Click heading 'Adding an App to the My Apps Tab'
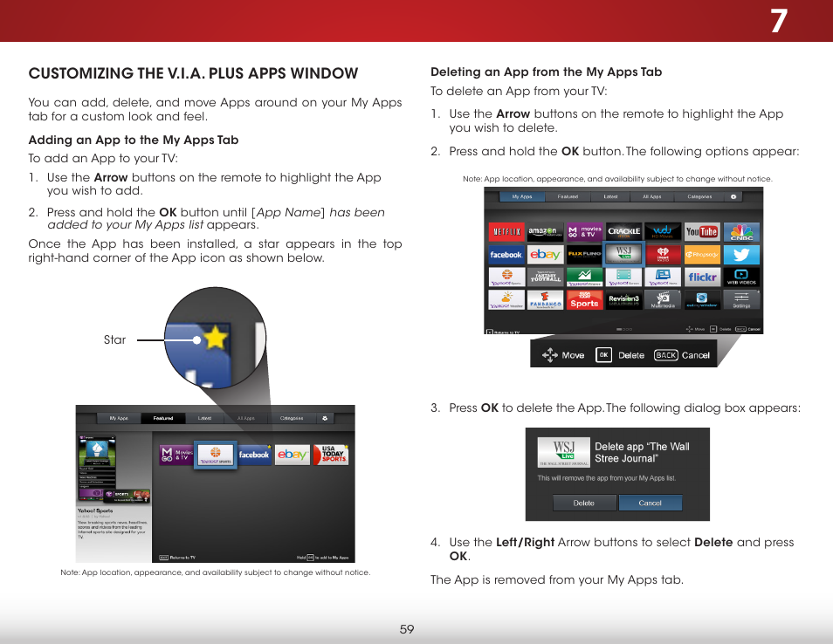 (x=134, y=140)
